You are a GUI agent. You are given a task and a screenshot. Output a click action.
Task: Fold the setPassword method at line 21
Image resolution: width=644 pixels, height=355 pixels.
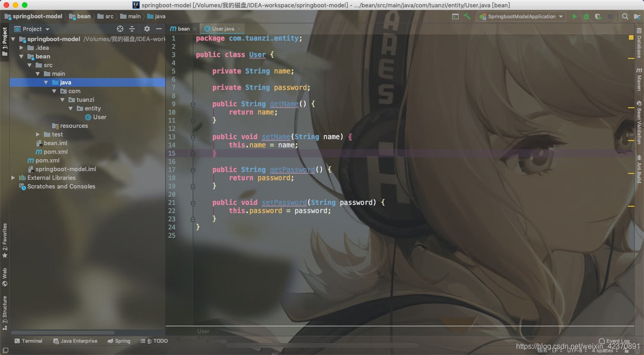click(193, 203)
